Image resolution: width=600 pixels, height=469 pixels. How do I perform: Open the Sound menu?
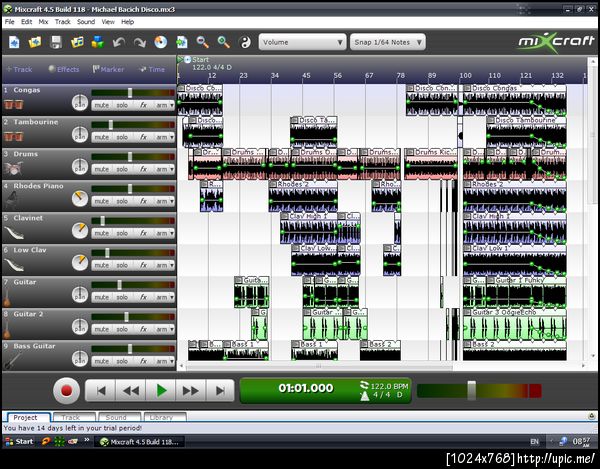click(86, 22)
